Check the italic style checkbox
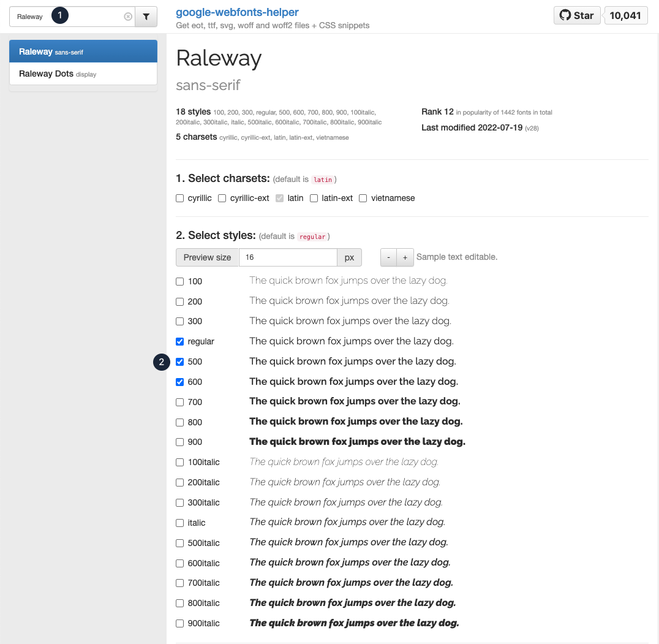 (x=180, y=523)
